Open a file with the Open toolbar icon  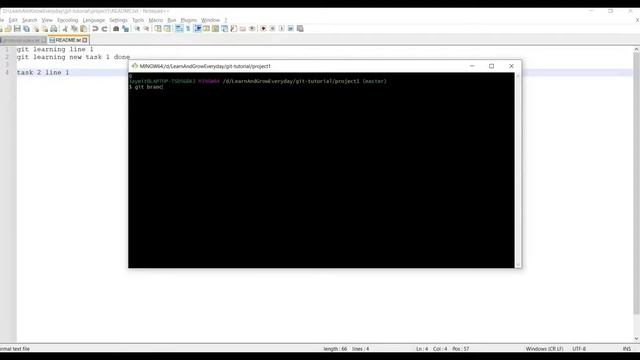tap(8, 29)
